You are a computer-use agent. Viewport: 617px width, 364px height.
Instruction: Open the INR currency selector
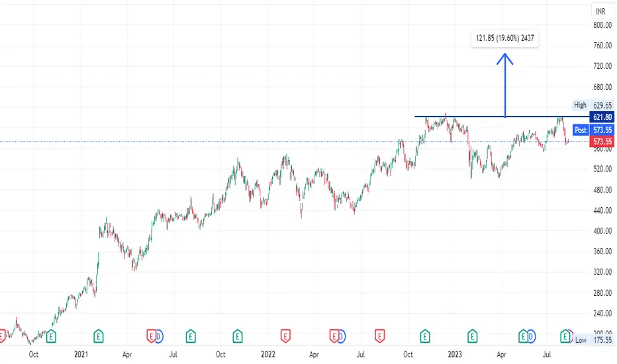point(600,11)
